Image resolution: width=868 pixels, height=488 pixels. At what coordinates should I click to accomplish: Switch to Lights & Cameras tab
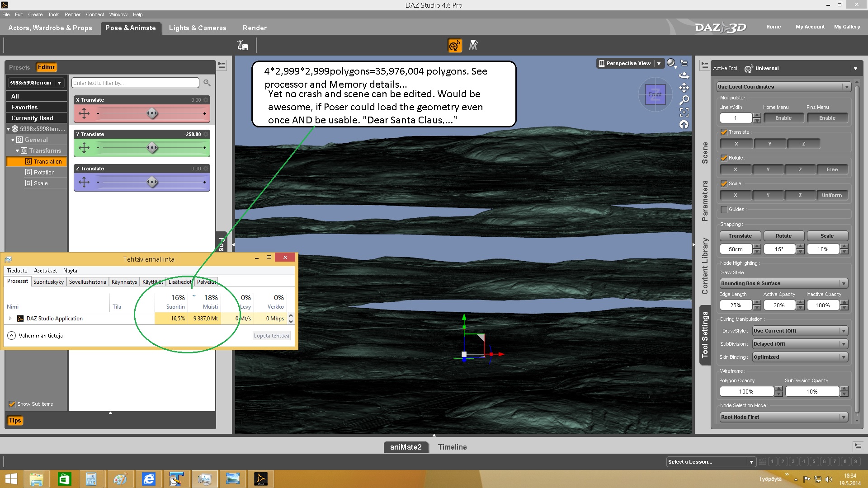point(198,28)
